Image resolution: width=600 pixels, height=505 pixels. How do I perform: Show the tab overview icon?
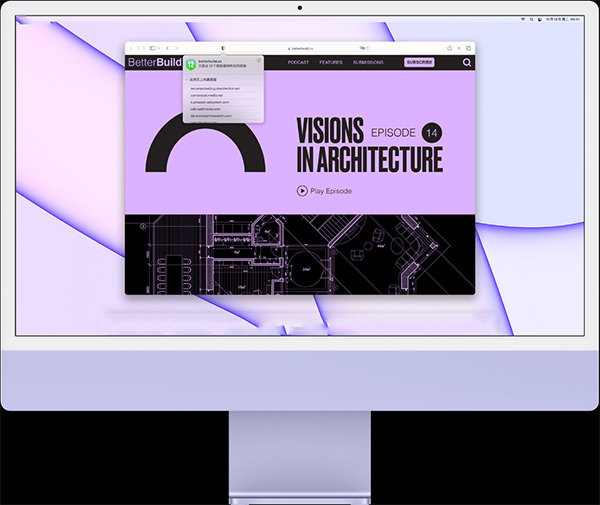point(468,48)
